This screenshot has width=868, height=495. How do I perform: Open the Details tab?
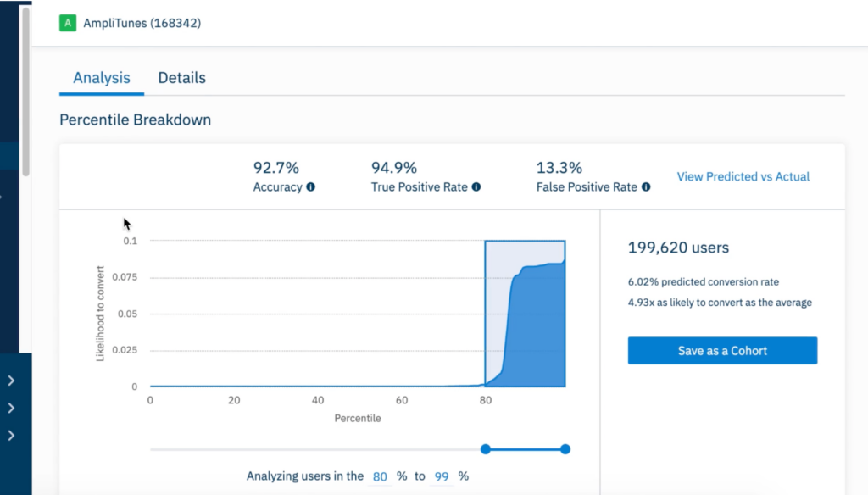click(x=181, y=78)
